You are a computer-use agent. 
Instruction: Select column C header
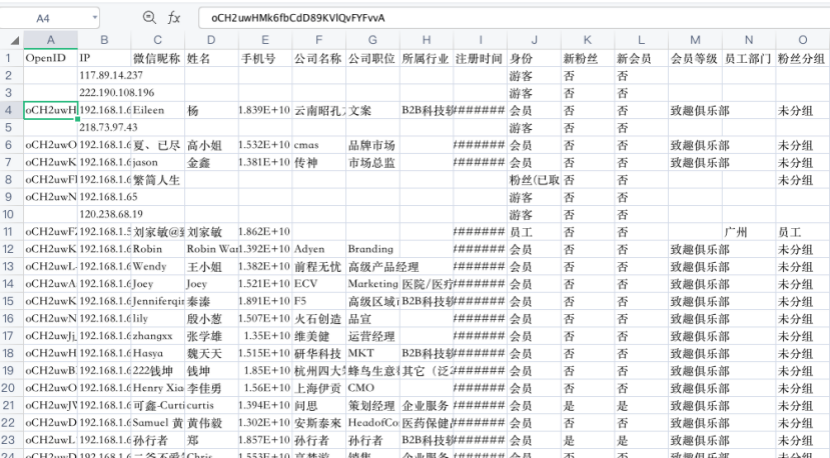tap(158, 40)
